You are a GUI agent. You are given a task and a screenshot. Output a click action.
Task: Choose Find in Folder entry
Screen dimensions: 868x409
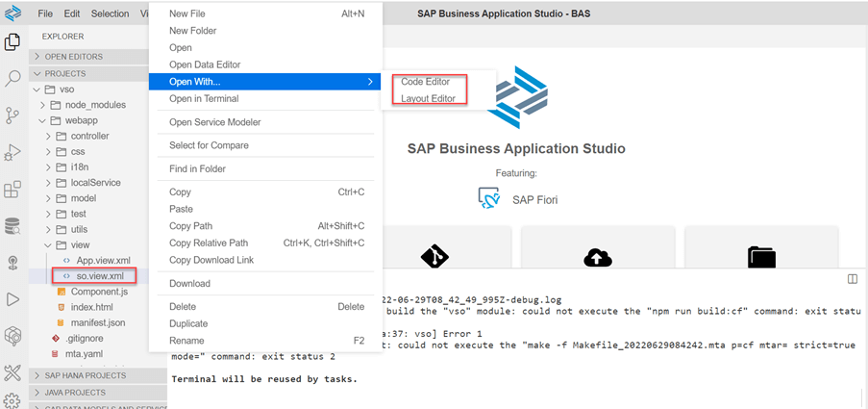266,168
